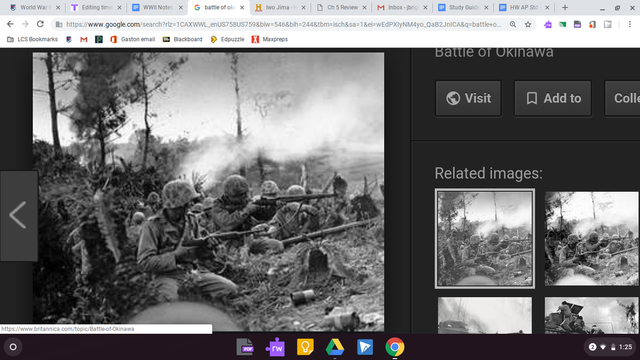This screenshot has height=360, width=640.
Task: Open Google Keep lightbulb app on shelf
Action: tap(305, 347)
